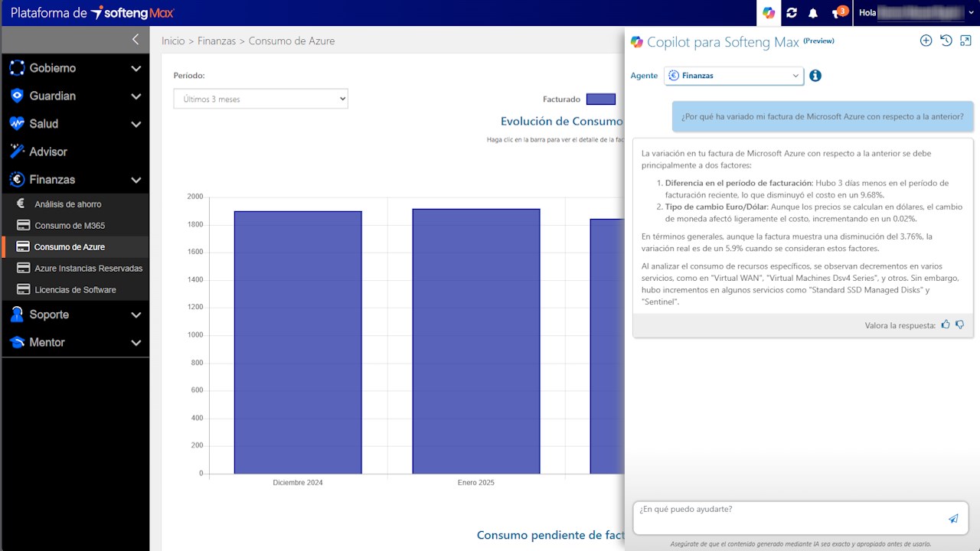Rate the response thumbs down

coord(960,324)
